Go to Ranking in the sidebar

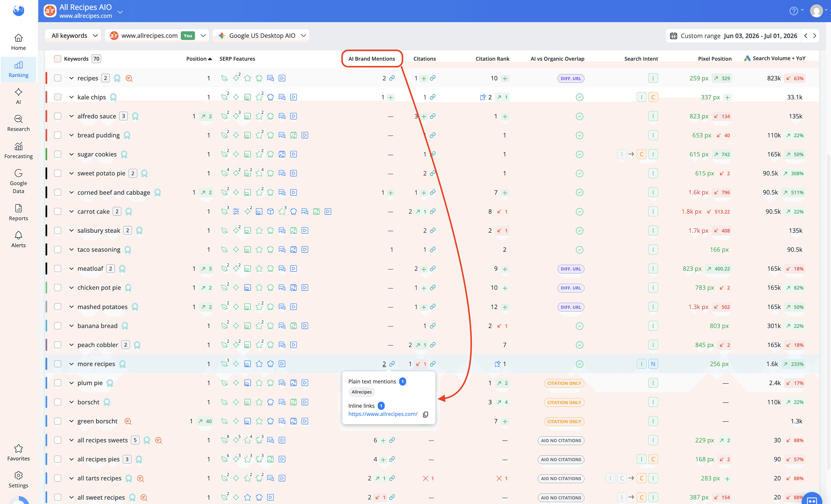(19, 70)
